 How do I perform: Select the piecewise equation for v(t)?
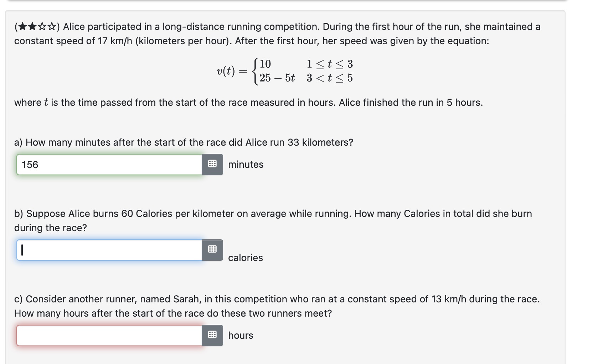284,71
